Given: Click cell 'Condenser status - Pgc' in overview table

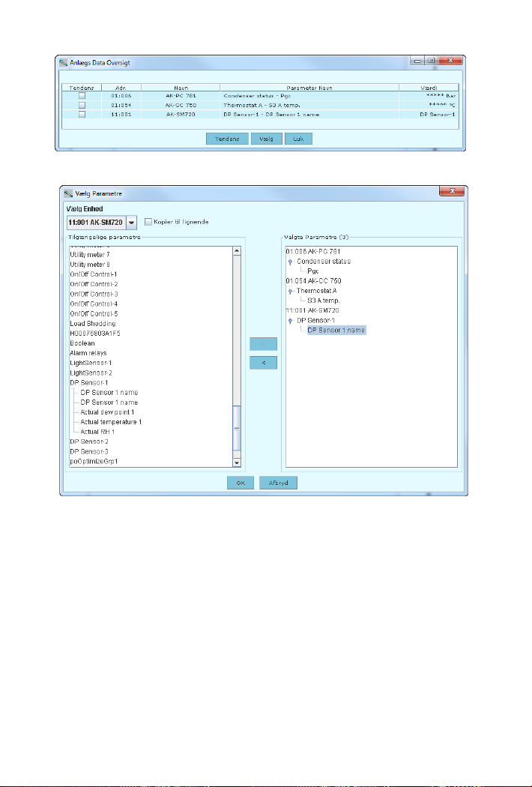Looking at the screenshot, I should pos(309,95).
